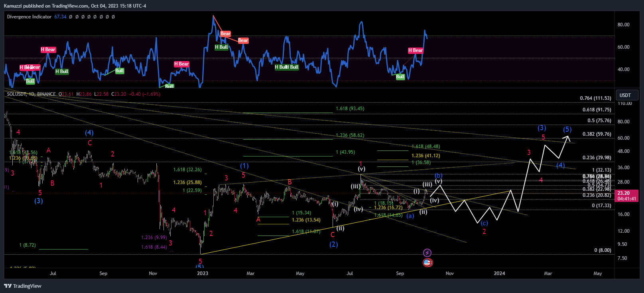Click the 0.236 (39.98) Fibonacci label
This screenshot has width=644, height=293.
[597, 158]
